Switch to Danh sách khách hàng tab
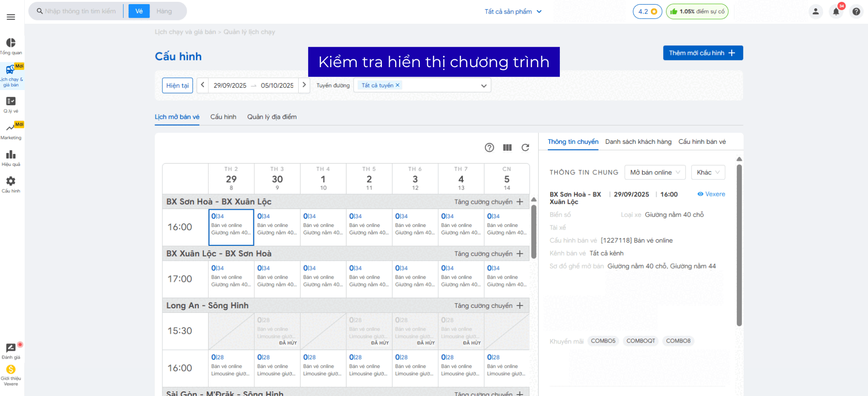 click(638, 142)
